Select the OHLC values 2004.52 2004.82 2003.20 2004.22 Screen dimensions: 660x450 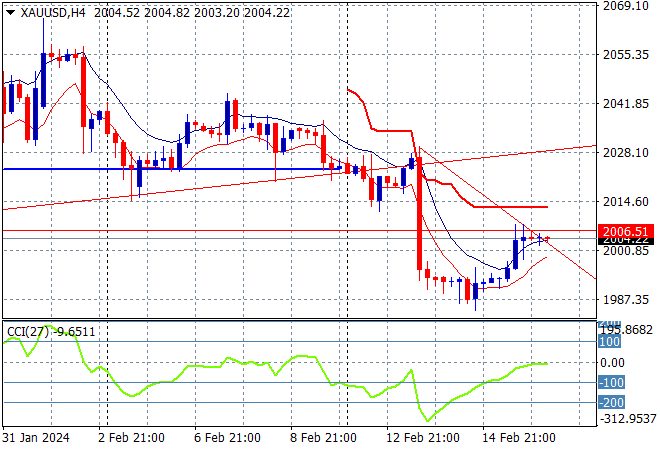(192, 13)
